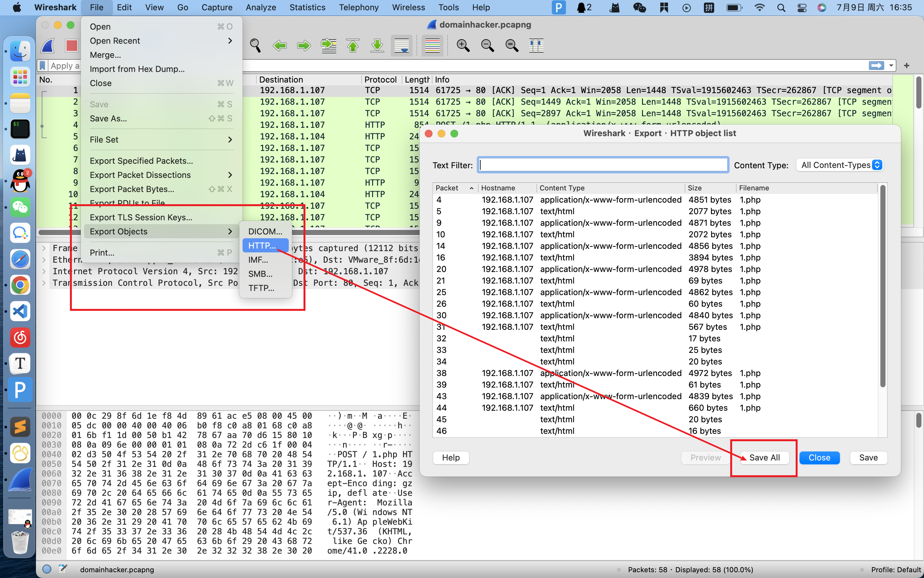Select packet 16 with 3894 bytes row
The height and width of the screenshot is (578, 924).
click(655, 257)
